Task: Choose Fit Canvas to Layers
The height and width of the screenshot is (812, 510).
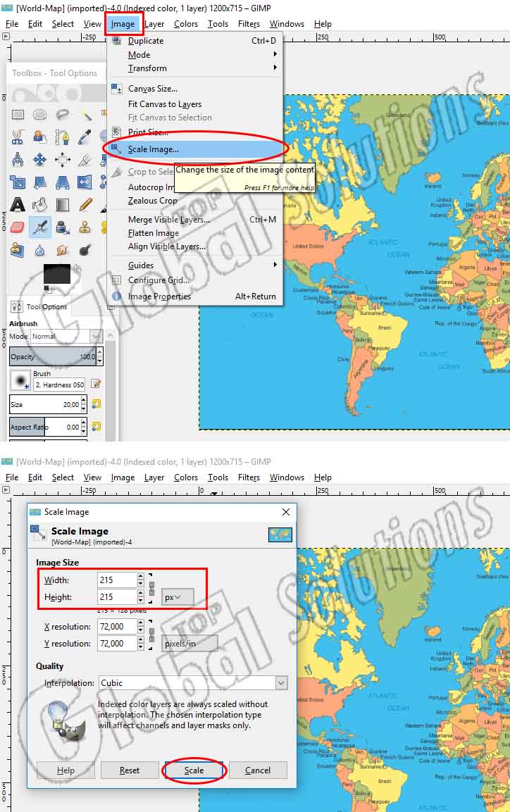Action: click(x=194, y=104)
